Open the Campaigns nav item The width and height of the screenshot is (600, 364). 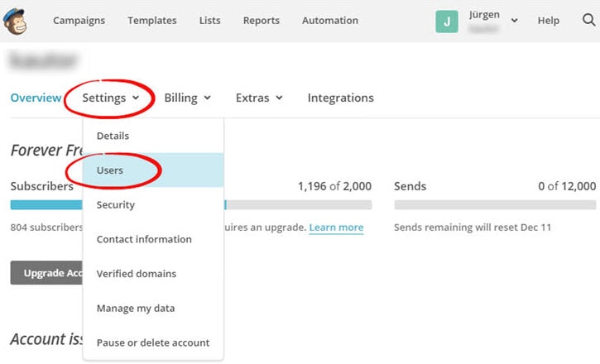(x=80, y=21)
